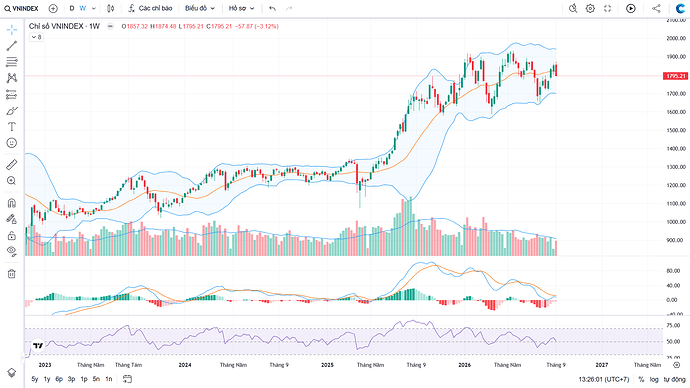
Task: Open the candlestick chart style menu
Action: [x=110, y=8]
